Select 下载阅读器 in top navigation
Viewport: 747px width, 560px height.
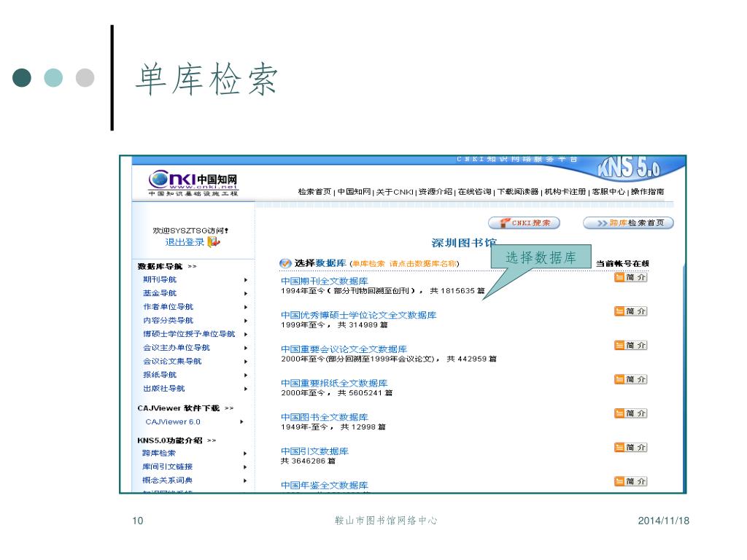tap(518, 192)
